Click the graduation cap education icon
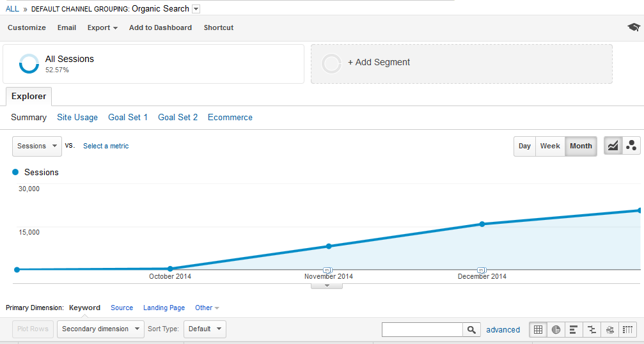This screenshot has height=344, width=644. pyautogui.click(x=633, y=27)
